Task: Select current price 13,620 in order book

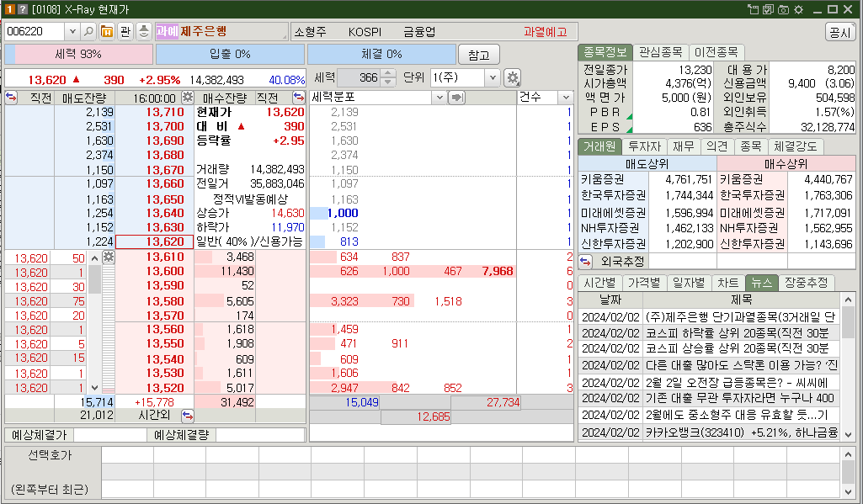Action: [155, 241]
